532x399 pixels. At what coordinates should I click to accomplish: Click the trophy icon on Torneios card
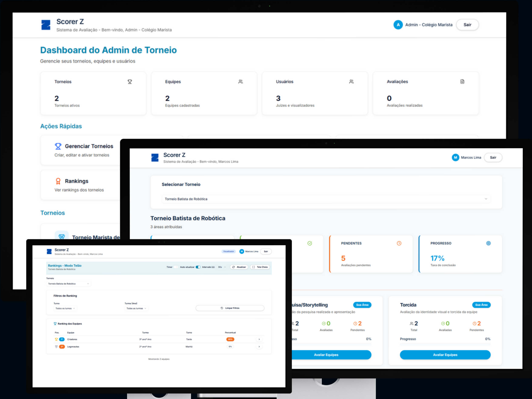tap(130, 82)
